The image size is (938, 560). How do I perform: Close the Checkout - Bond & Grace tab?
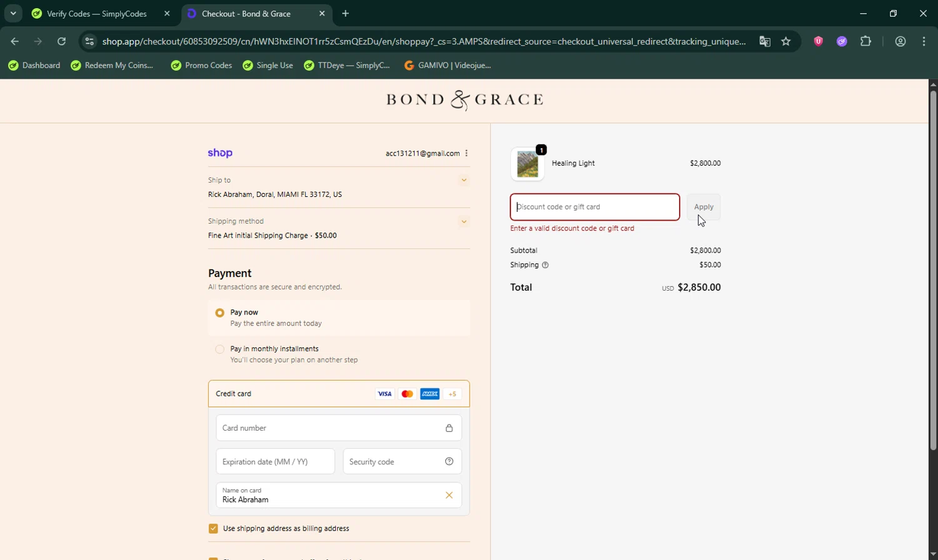[322, 14]
